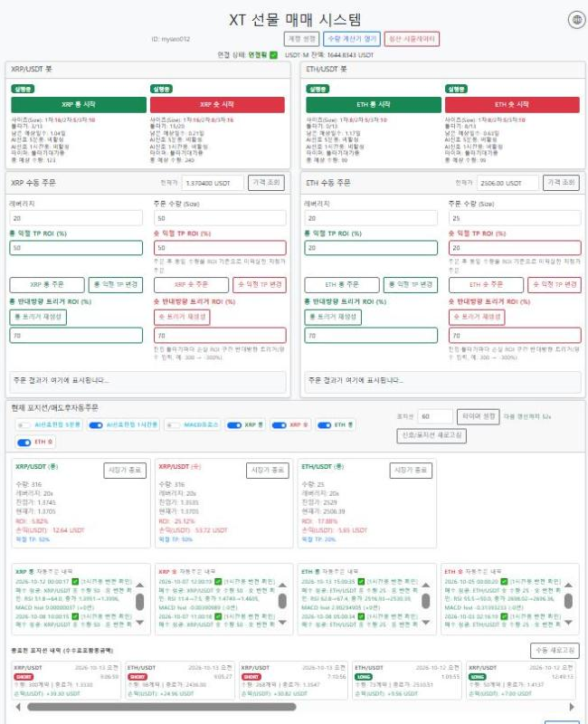The image size is (588, 724).
Task: Click 시장가 종료 on XRP/USDT 숏 card
Action: (x=268, y=471)
